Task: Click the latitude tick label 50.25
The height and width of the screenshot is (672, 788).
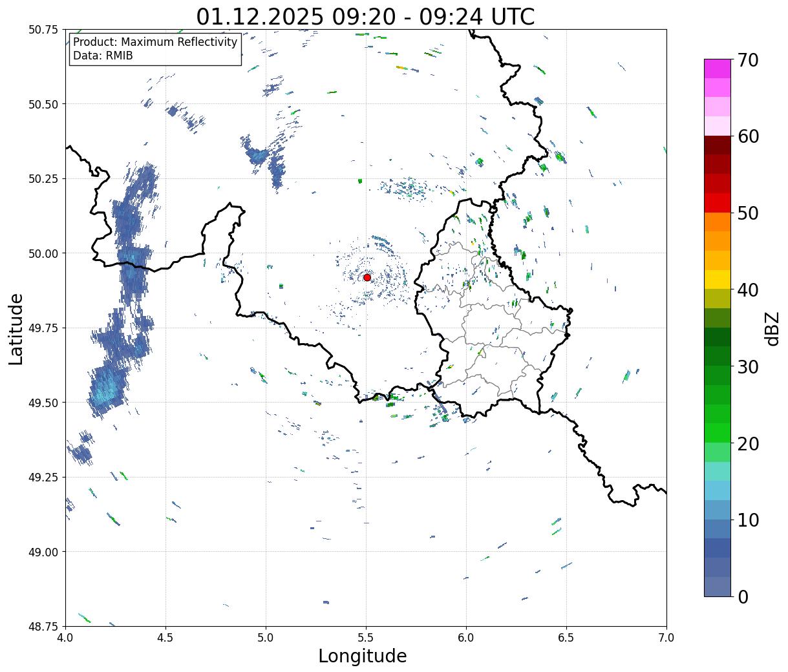Action: coord(43,179)
